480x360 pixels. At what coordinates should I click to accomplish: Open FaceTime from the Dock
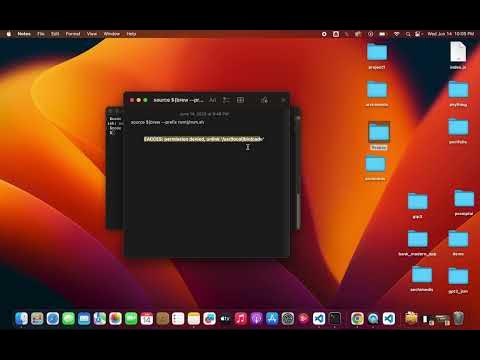click(x=131, y=319)
